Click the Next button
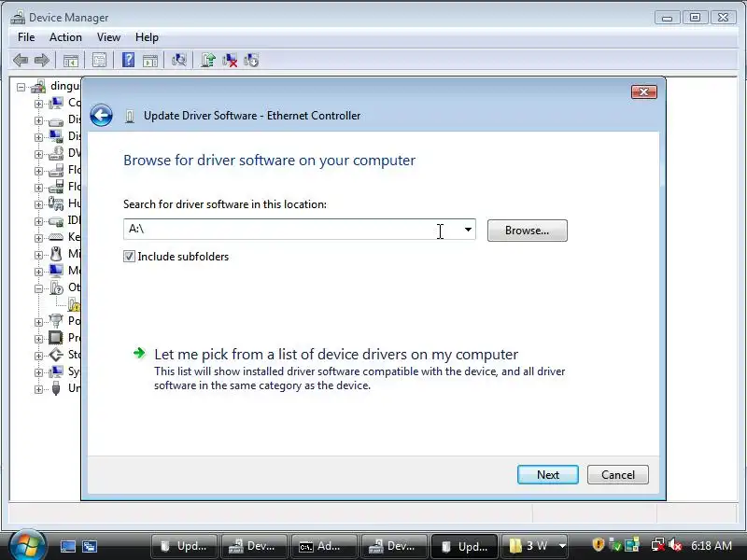The image size is (747, 560). pyautogui.click(x=548, y=475)
